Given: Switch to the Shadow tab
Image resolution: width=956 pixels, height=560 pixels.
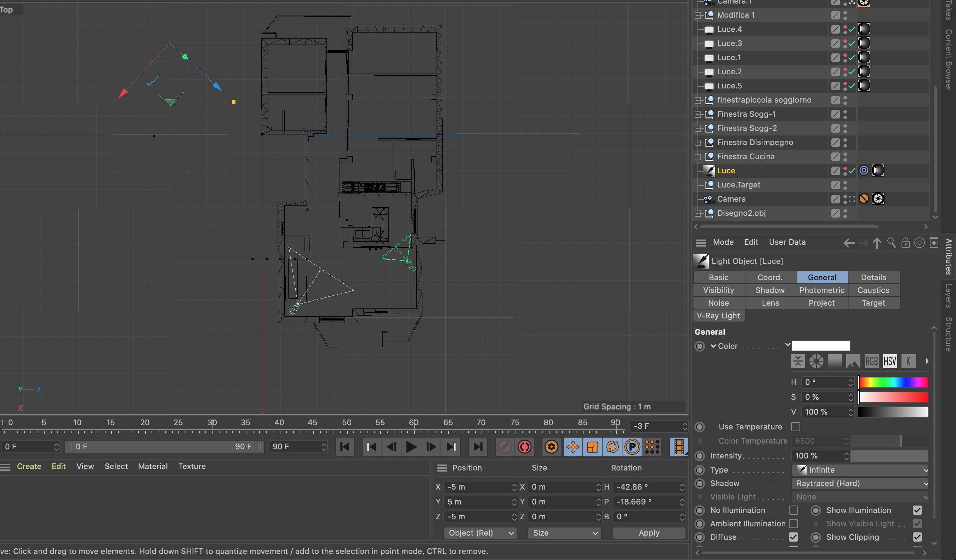Looking at the screenshot, I should (770, 290).
